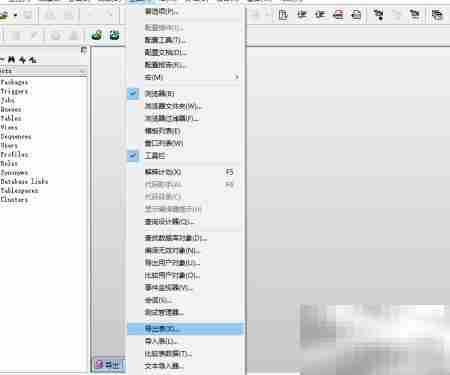Viewport: 450px width, 375px height.
Task: Click the browser pin icon
Action: click(x=84, y=50)
